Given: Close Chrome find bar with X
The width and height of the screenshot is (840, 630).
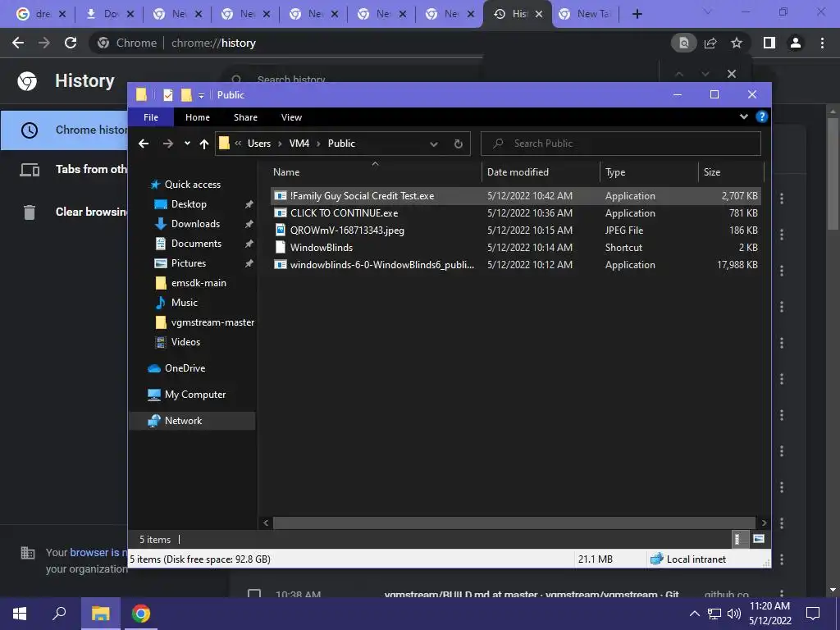Looking at the screenshot, I should tap(731, 74).
